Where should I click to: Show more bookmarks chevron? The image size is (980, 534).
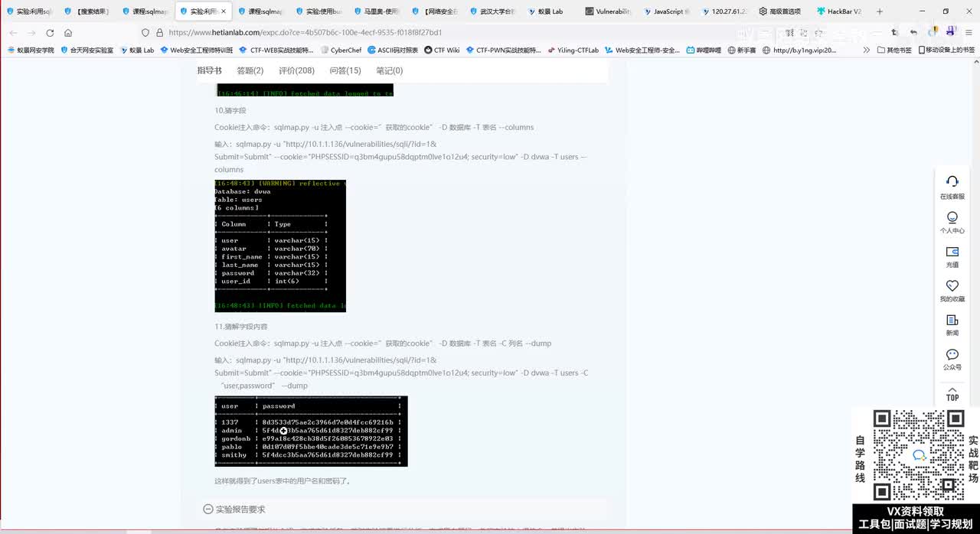coord(867,50)
